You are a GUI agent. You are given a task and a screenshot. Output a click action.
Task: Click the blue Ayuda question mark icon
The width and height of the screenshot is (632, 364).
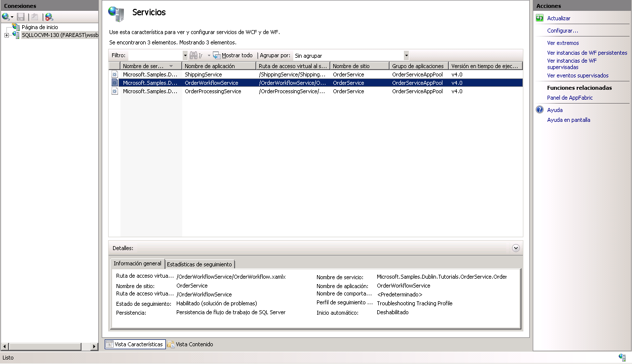pyautogui.click(x=540, y=110)
